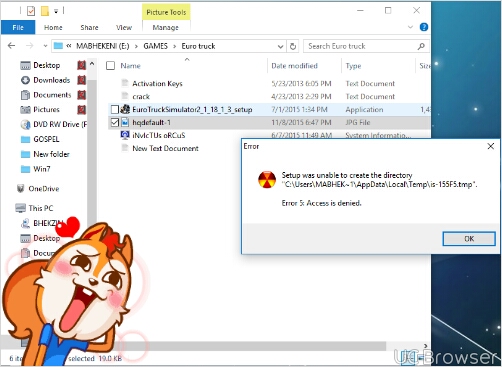
Task: Select the hqdefault-1 JPG file name
Action: point(151,122)
